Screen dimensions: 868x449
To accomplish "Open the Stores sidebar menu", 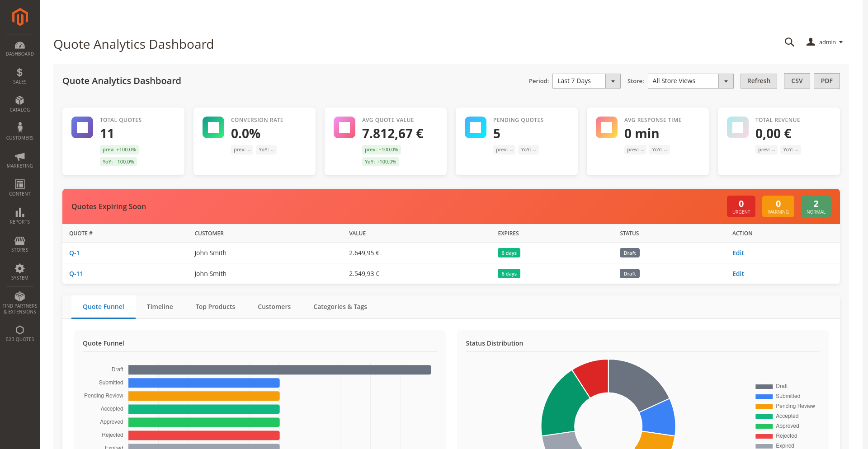I will [20, 244].
